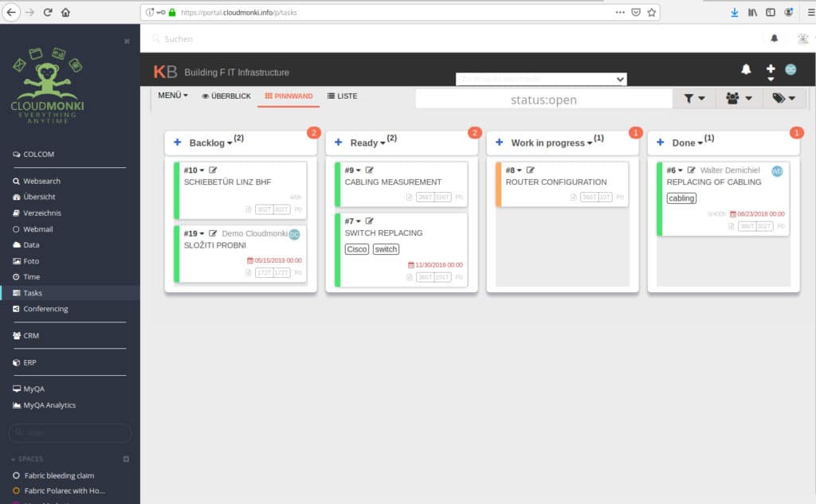Viewport: 816px width, 504px height.
Task: Open the Backlog column dropdown caret
Action: (x=229, y=143)
